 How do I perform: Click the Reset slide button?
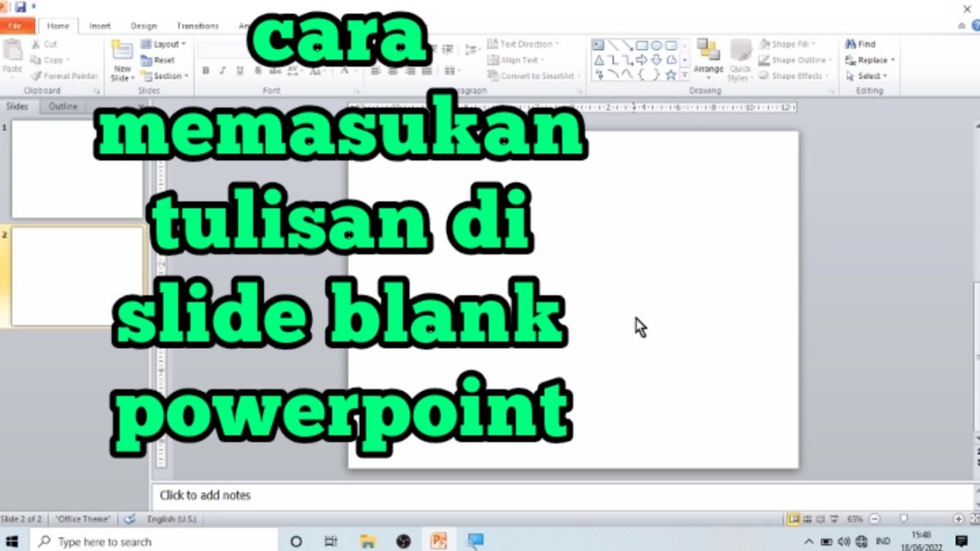coord(158,60)
